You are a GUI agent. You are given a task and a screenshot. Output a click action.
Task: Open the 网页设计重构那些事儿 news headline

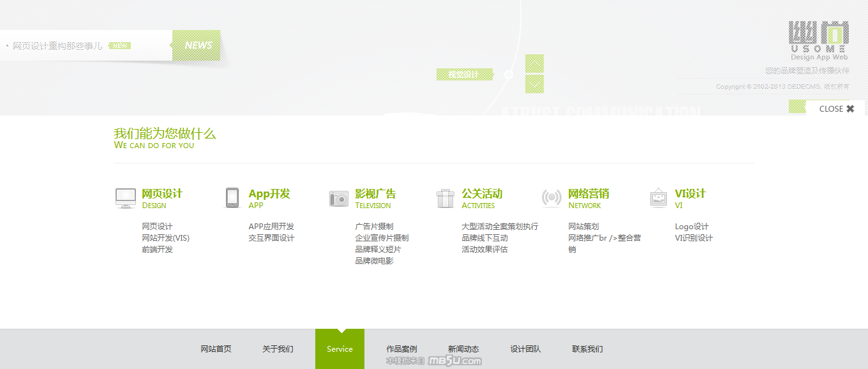57,46
